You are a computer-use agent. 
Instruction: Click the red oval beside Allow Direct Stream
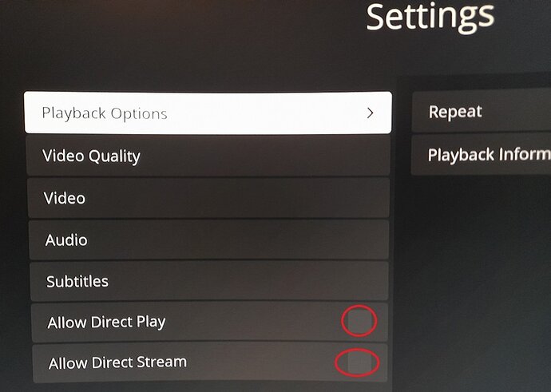click(x=358, y=362)
